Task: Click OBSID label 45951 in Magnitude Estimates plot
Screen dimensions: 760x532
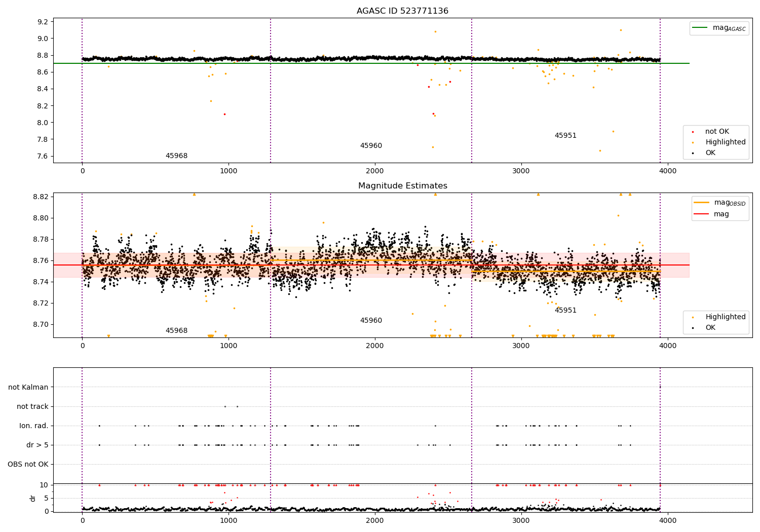Action: pos(565,311)
